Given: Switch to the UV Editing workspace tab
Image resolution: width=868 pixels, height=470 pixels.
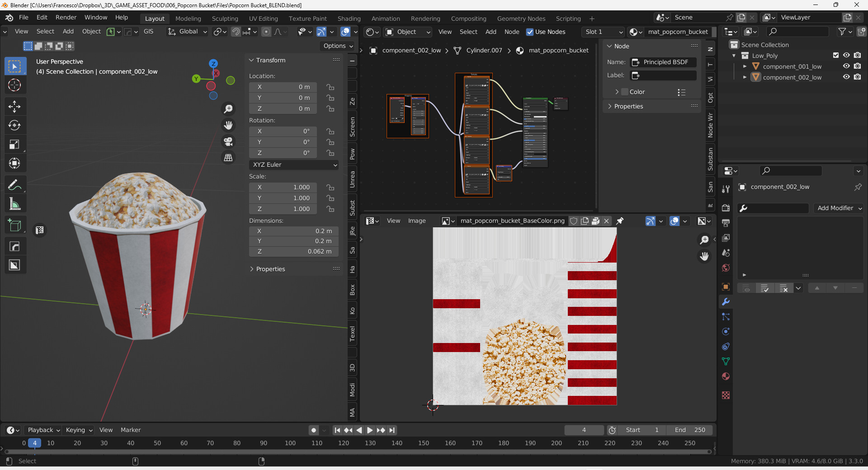Looking at the screenshot, I should coord(263,19).
